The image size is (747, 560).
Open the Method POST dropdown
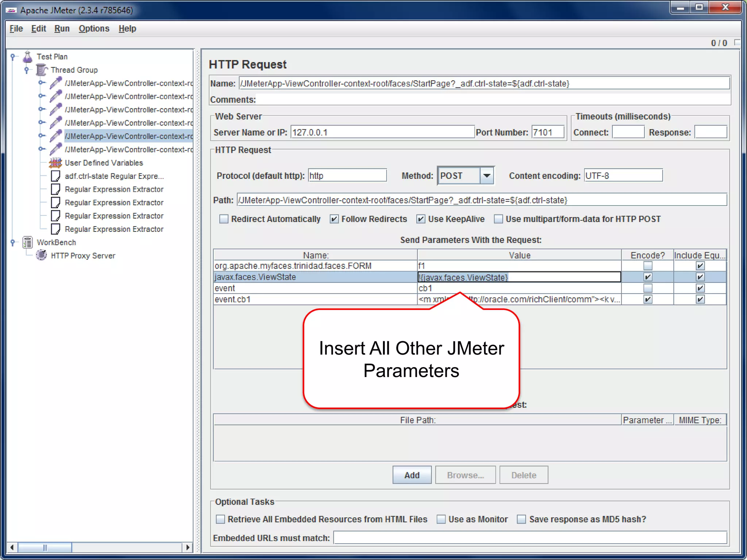(487, 176)
